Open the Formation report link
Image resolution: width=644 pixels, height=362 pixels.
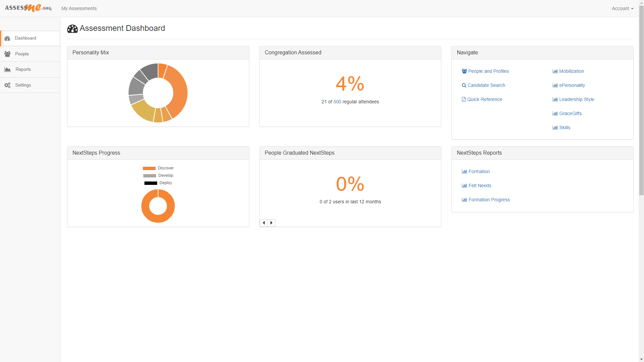click(479, 171)
